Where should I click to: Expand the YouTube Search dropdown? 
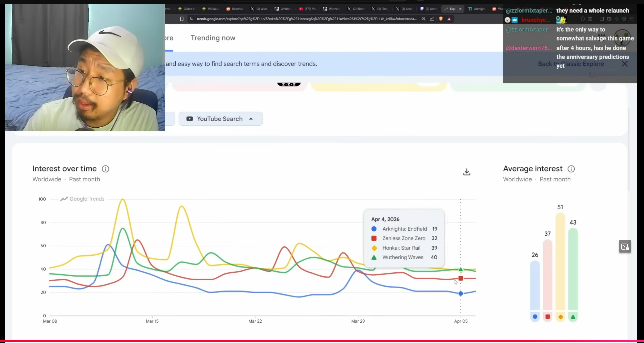click(221, 119)
